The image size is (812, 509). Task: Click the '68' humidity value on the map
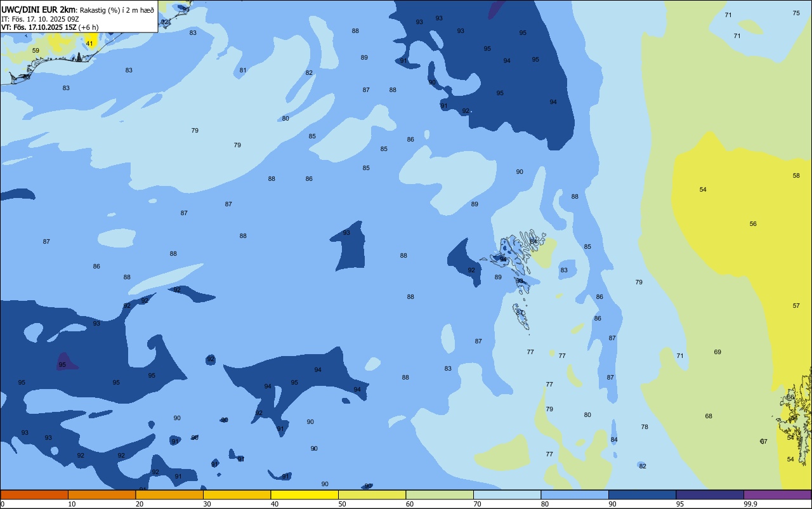click(x=709, y=416)
